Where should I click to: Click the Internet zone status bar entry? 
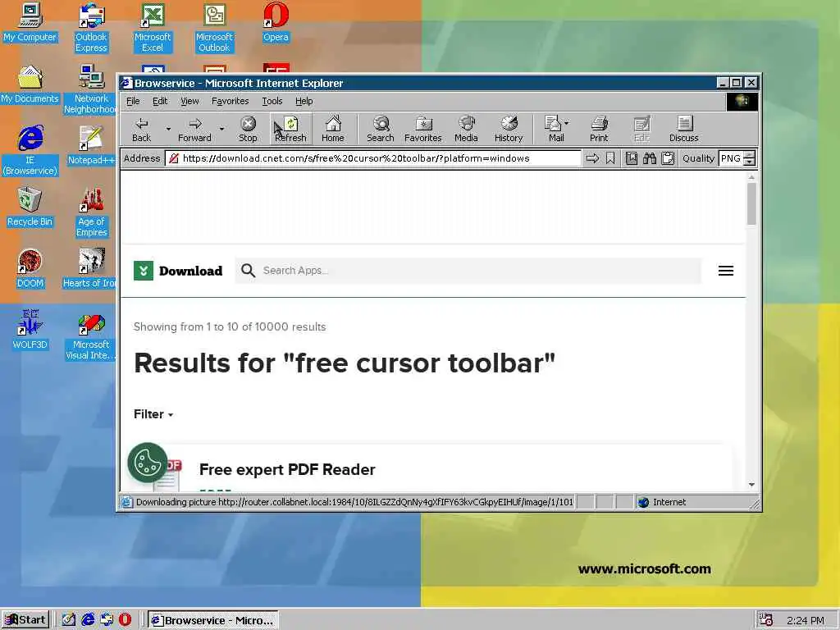click(x=662, y=502)
